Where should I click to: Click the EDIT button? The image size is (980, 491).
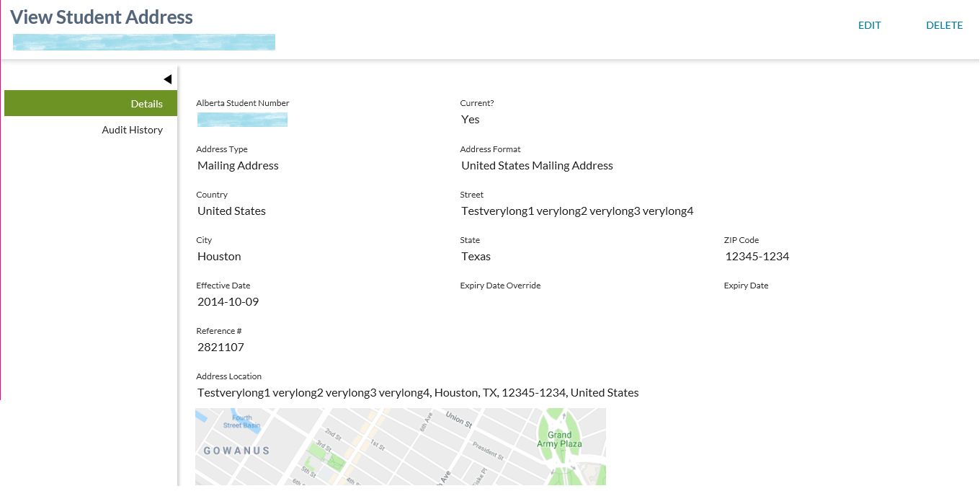coord(869,25)
